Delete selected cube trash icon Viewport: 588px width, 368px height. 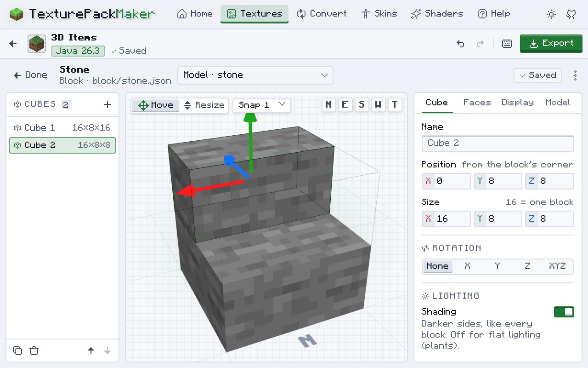tap(34, 351)
